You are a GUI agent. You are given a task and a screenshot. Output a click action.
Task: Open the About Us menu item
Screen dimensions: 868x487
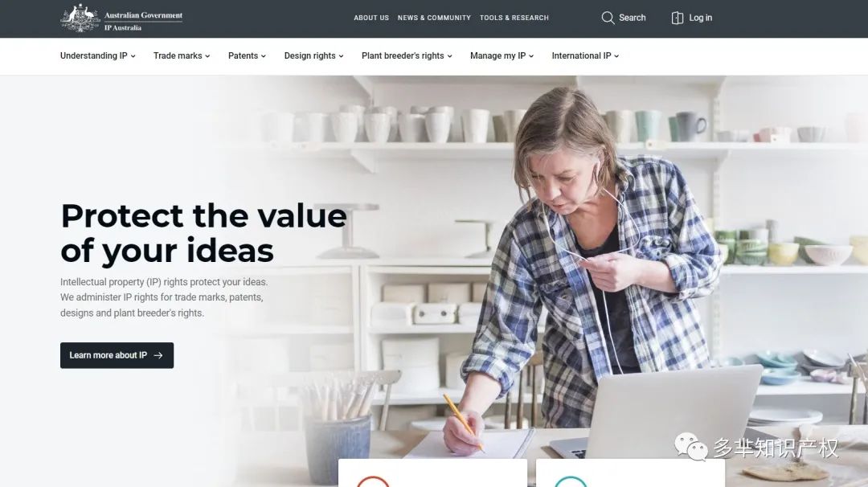(371, 18)
